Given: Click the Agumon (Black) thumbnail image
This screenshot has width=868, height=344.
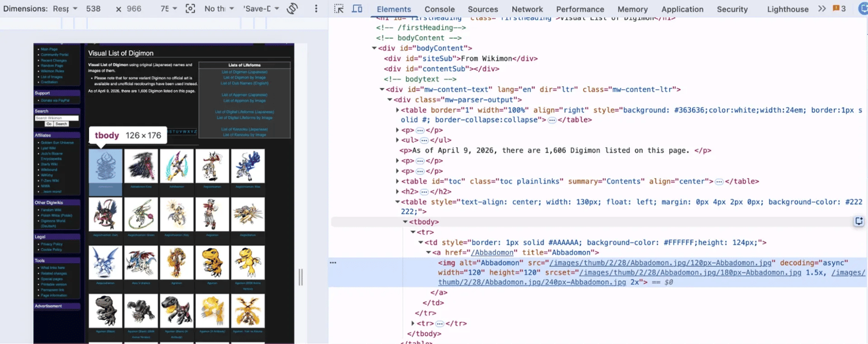Looking at the screenshot, I should pos(106,311).
